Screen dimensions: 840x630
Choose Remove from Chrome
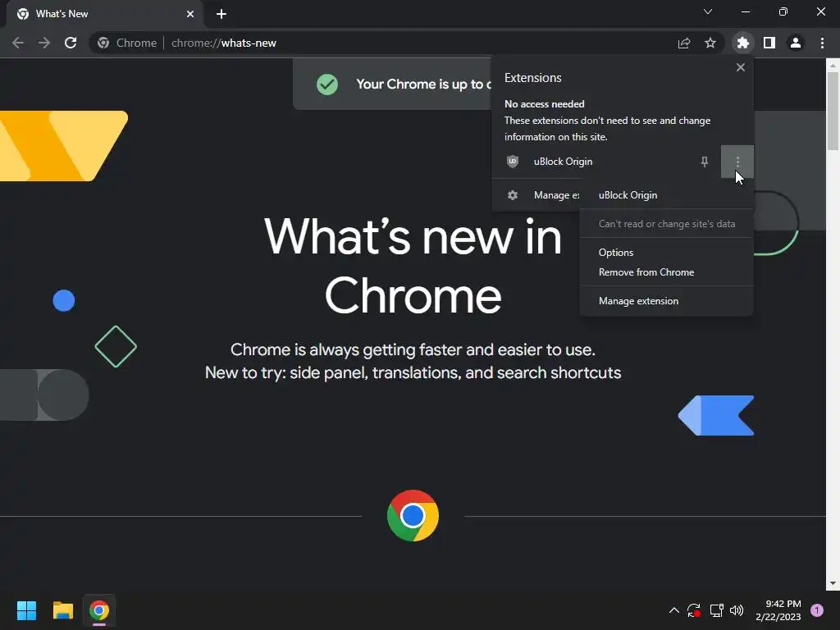[x=666, y=272]
